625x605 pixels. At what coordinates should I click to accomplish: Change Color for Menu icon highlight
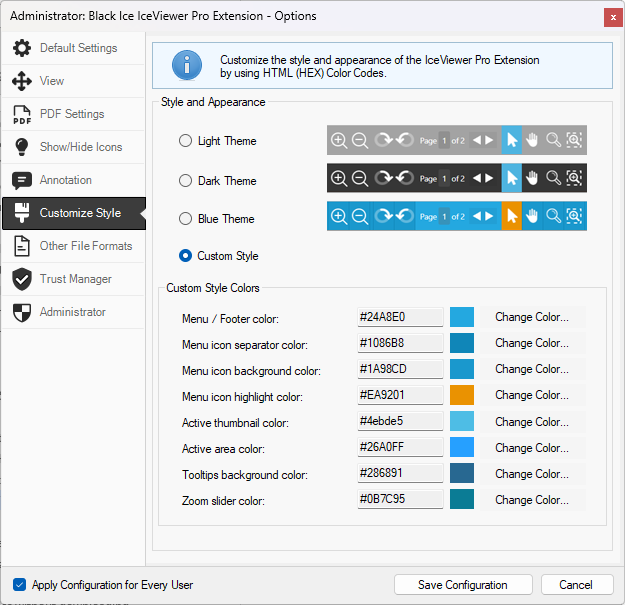[532, 395]
